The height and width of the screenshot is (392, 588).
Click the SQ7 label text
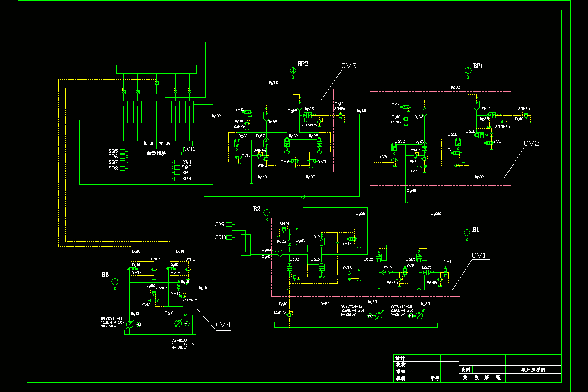coord(113,162)
